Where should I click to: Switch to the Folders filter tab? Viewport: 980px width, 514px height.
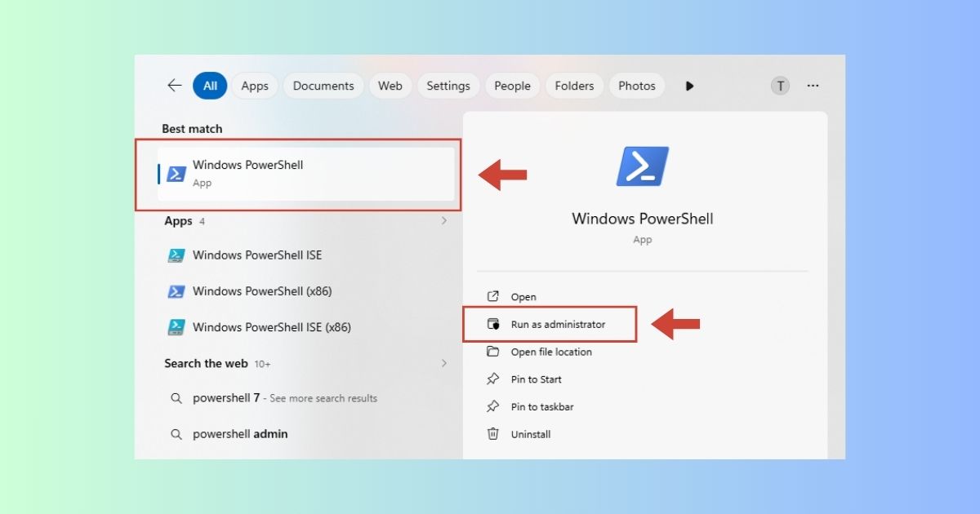click(x=574, y=86)
